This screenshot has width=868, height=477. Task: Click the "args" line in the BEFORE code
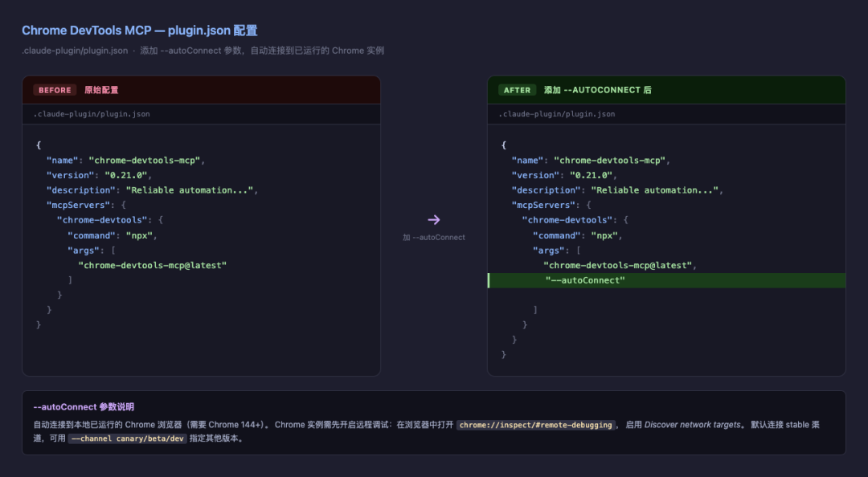(92, 251)
